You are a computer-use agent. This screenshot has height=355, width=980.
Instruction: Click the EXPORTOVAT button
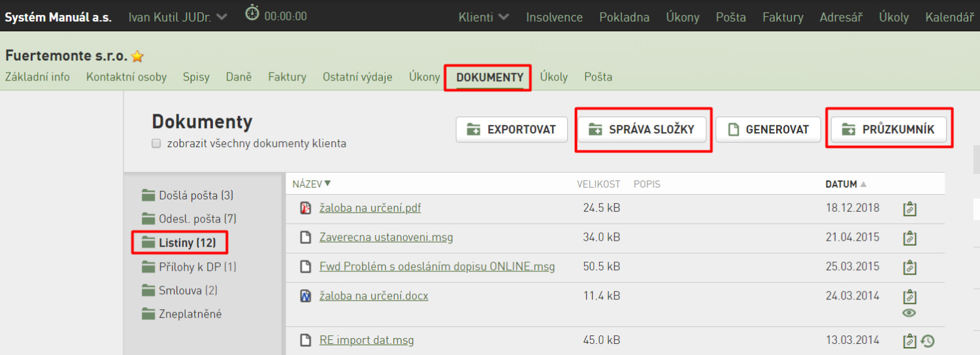(x=512, y=129)
